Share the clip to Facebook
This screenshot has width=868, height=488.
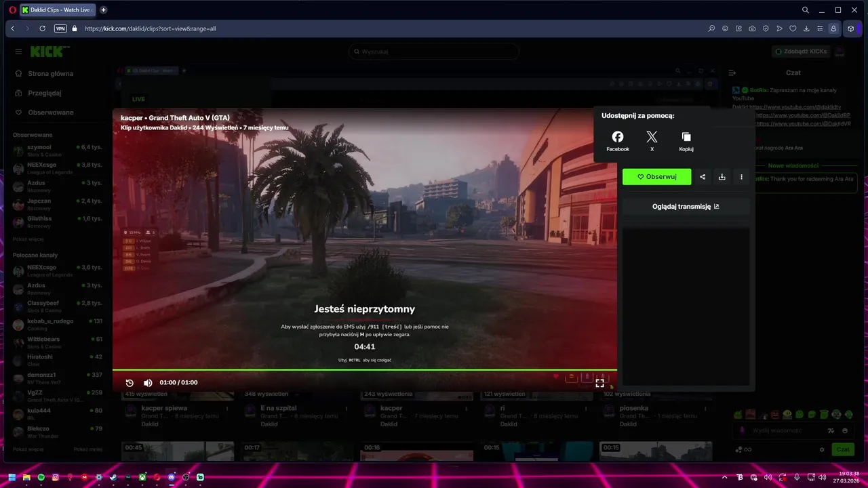tap(618, 141)
